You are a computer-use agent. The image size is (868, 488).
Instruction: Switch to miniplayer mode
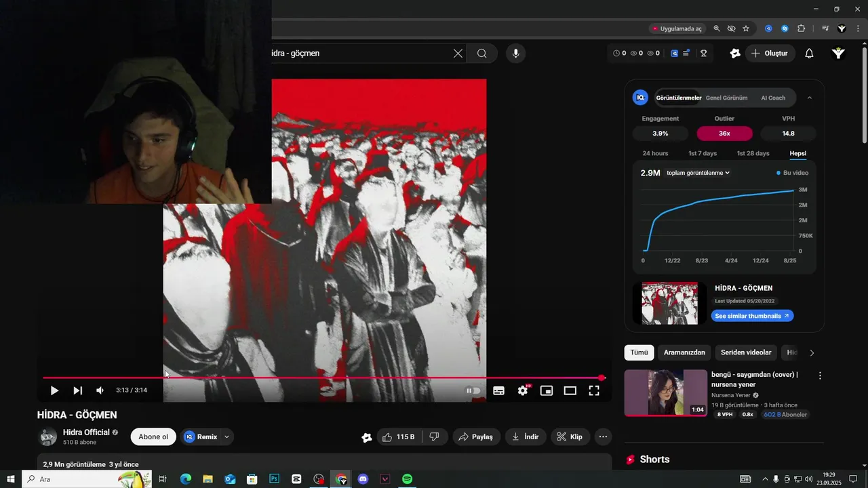click(x=547, y=390)
